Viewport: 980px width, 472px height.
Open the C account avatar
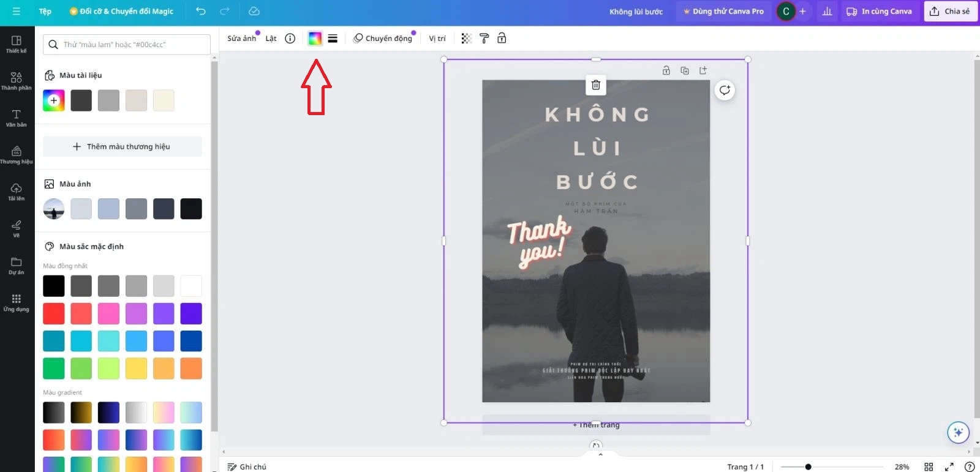(786, 11)
